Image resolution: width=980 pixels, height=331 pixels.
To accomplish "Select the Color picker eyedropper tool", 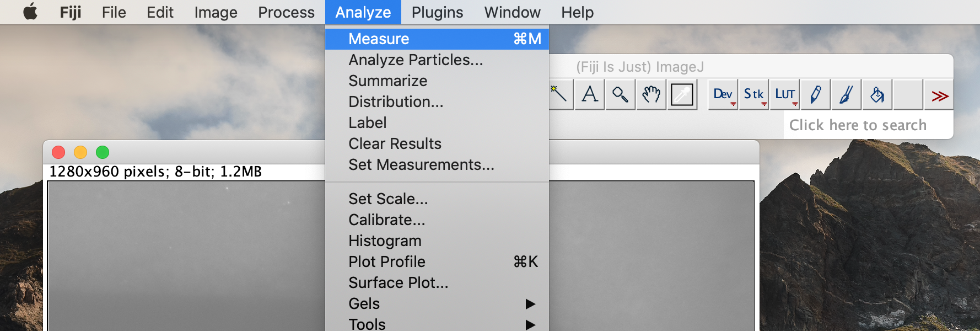I will click(682, 94).
